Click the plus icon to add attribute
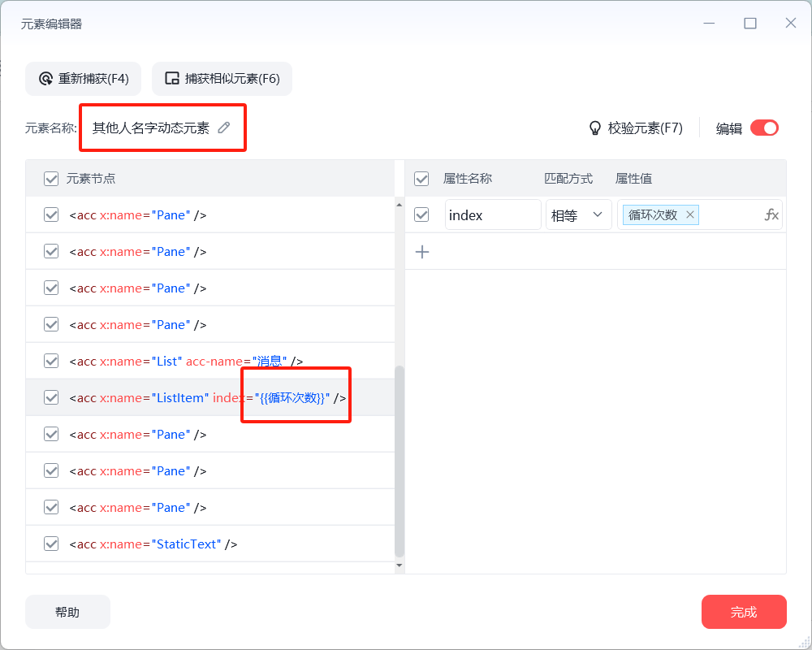The height and width of the screenshot is (650, 812). (422, 252)
